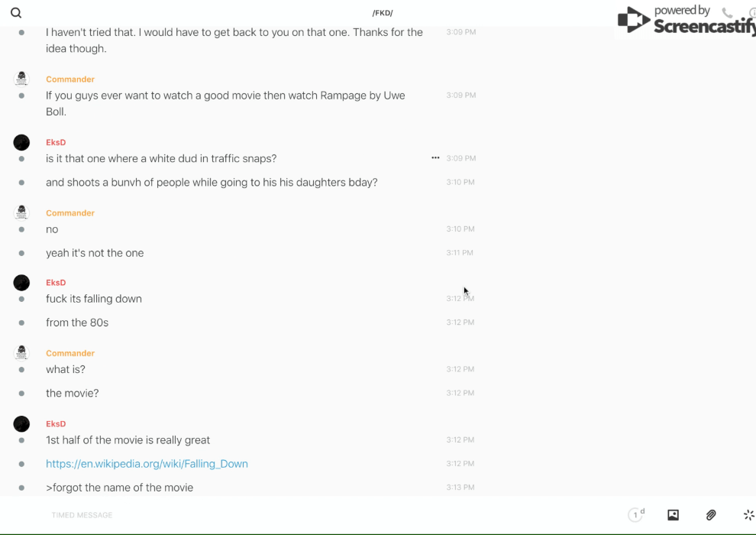
Task: Click the burst icon in bottom toolbar
Action: tap(748, 515)
